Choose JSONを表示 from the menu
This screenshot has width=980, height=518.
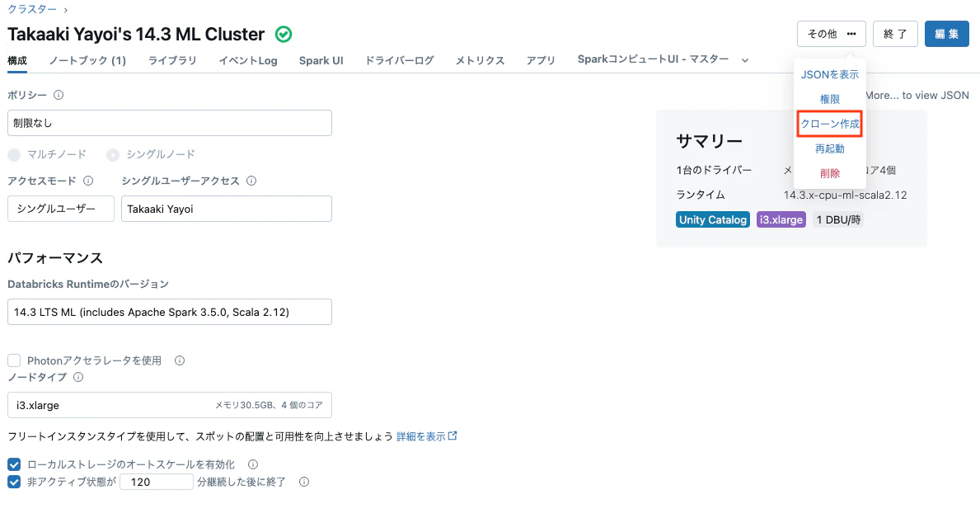coord(830,74)
